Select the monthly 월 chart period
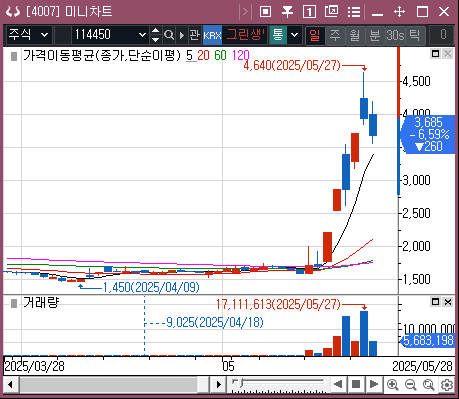 355,35
